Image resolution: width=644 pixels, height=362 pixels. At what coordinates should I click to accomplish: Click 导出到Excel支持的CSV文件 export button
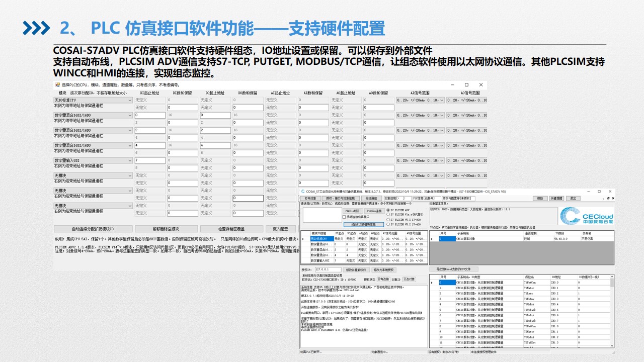tap(454, 269)
